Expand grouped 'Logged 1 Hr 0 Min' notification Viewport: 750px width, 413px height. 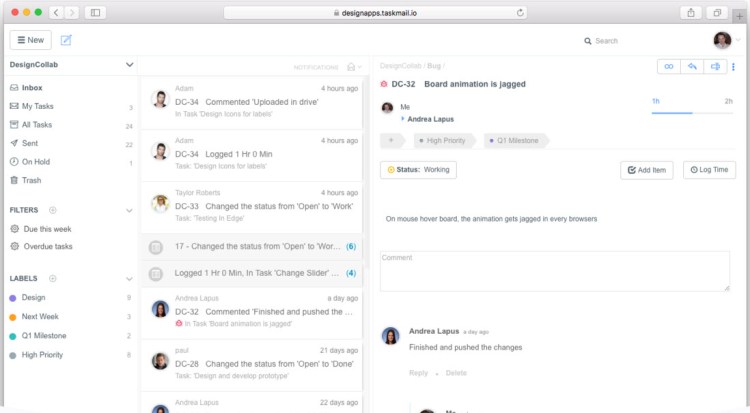252,273
